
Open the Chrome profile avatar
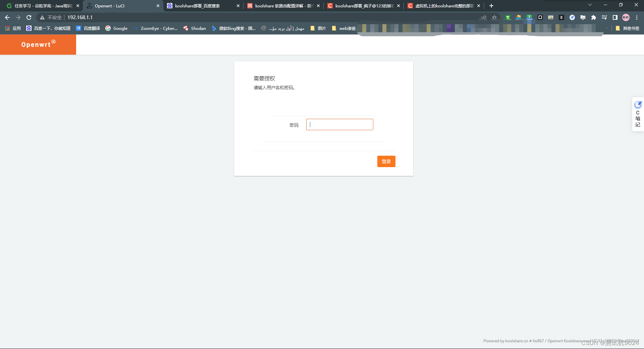pyautogui.click(x=626, y=17)
